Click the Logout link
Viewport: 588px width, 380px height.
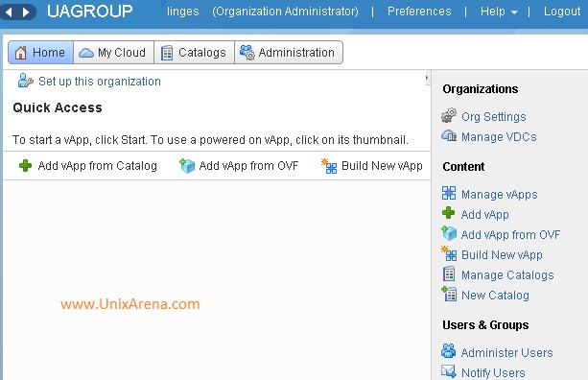pyautogui.click(x=562, y=12)
